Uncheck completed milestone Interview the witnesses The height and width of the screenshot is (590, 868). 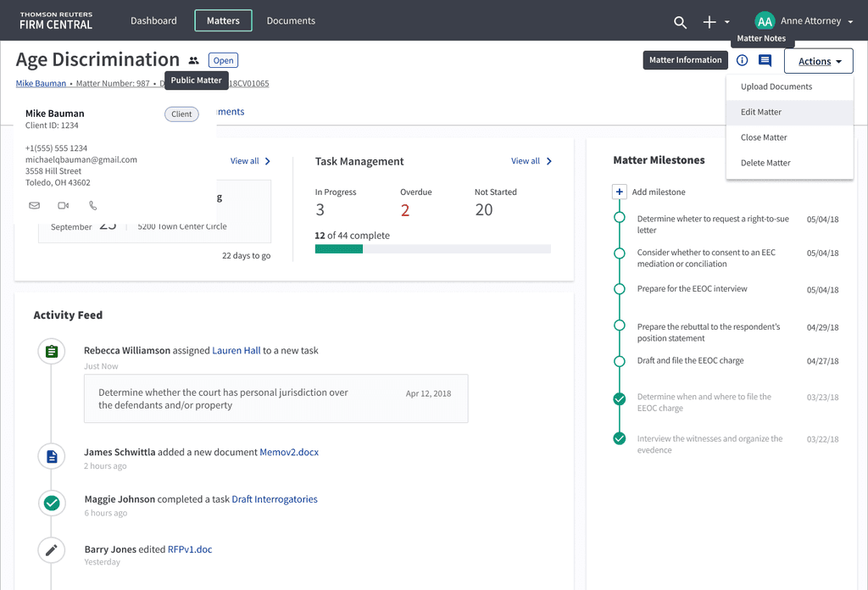(x=620, y=438)
